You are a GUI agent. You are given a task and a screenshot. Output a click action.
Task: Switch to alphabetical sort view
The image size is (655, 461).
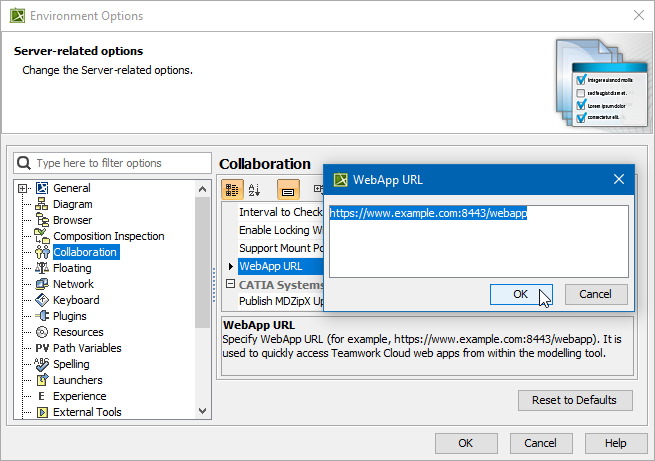coord(255,189)
